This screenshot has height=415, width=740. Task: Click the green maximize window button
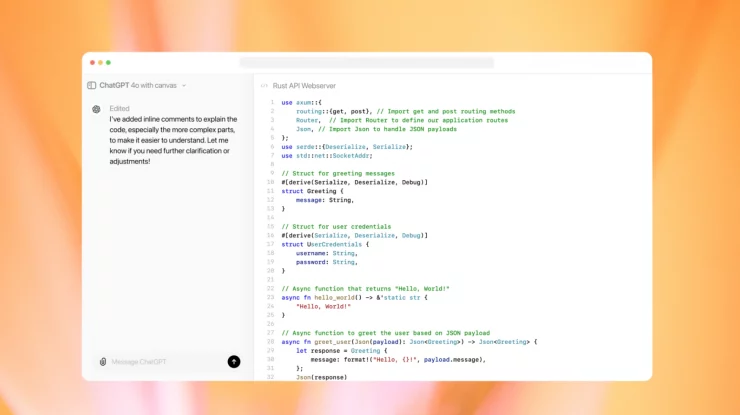[109, 62]
